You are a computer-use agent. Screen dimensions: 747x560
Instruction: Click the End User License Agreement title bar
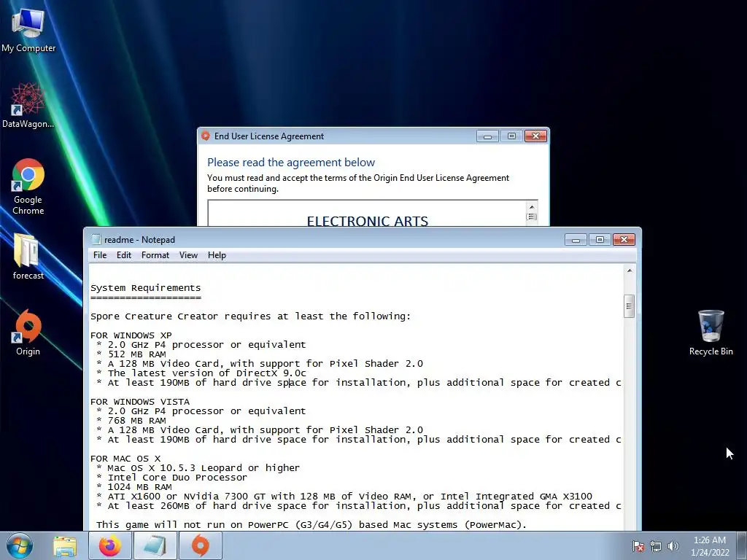(x=343, y=136)
